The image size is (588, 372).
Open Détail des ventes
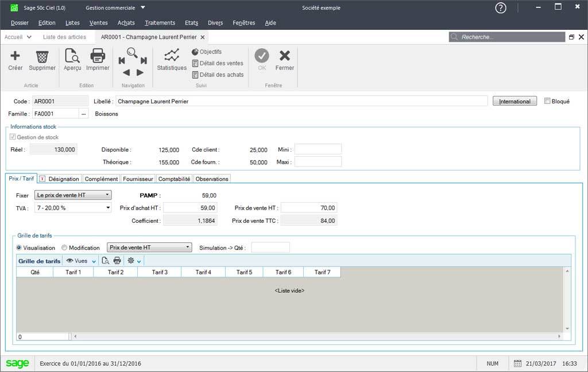tap(218, 63)
